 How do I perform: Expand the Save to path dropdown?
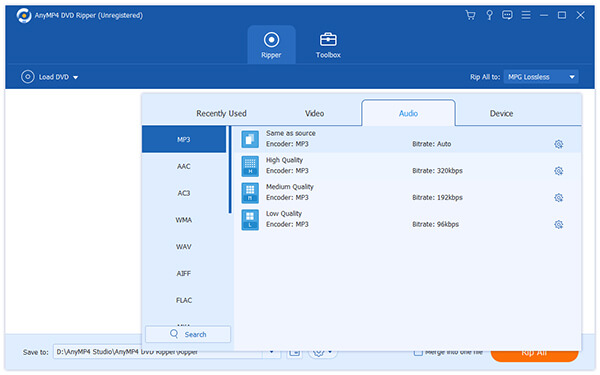click(271, 352)
